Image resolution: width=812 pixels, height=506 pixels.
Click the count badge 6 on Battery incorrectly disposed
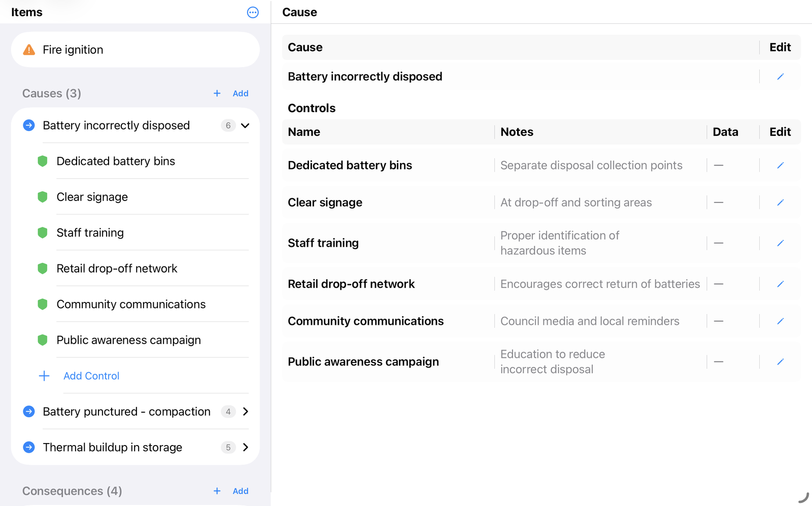(228, 125)
